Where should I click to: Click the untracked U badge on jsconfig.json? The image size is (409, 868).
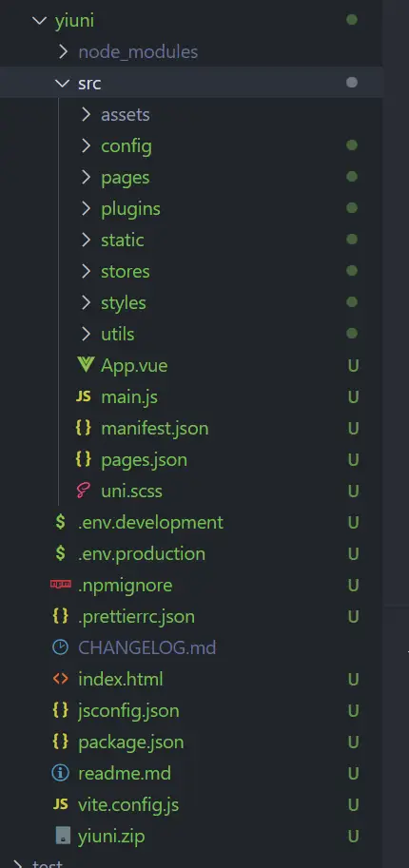coord(353,710)
